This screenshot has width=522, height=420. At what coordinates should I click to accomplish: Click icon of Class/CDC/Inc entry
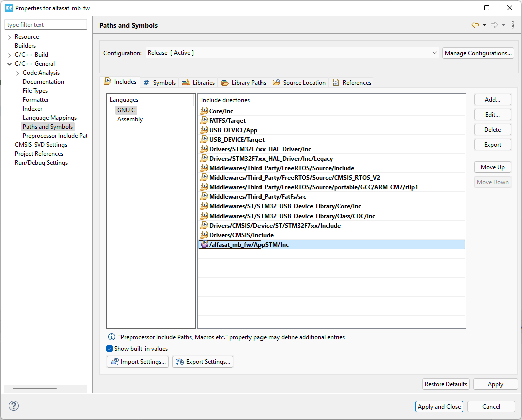[204, 216]
